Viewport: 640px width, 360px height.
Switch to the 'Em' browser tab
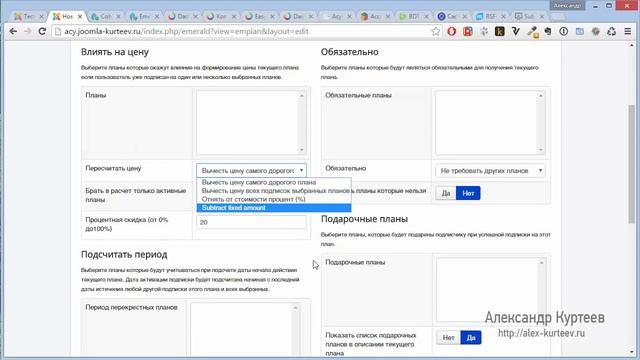[x=144, y=16]
